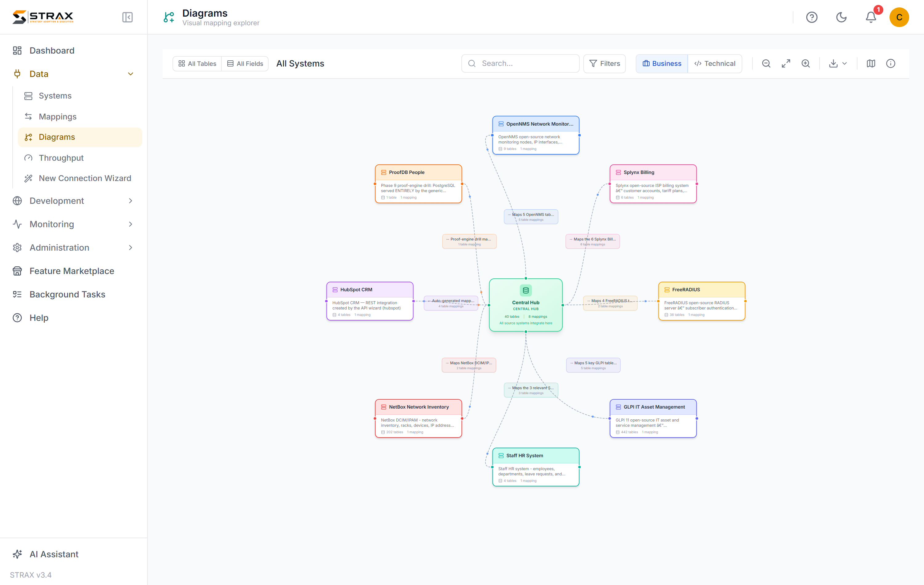The width and height of the screenshot is (924, 585).
Task: Select the All Tables tab
Action: click(197, 64)
